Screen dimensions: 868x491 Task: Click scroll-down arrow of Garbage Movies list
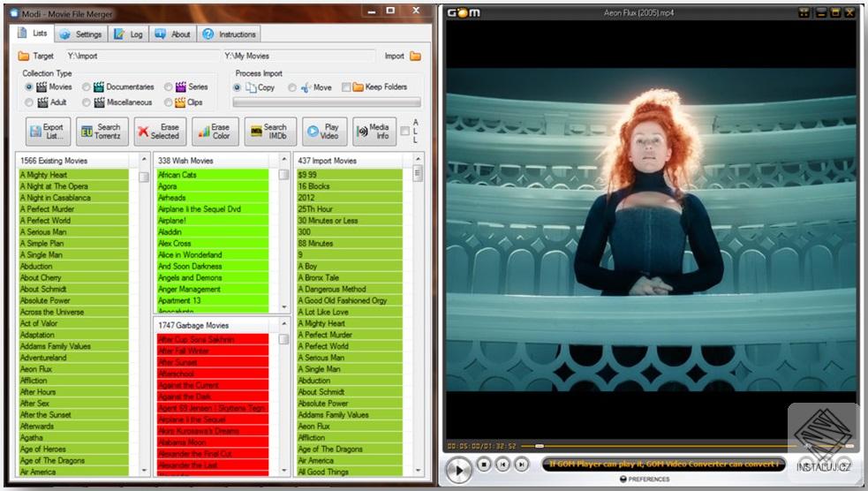[x=284, y=471]
